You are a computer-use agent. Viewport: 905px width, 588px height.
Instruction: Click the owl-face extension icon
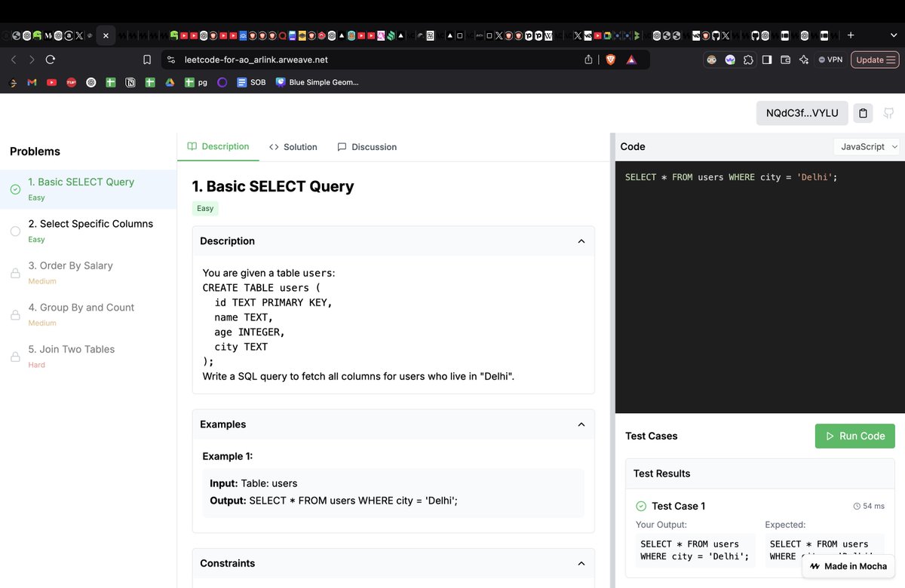[711, 60]
